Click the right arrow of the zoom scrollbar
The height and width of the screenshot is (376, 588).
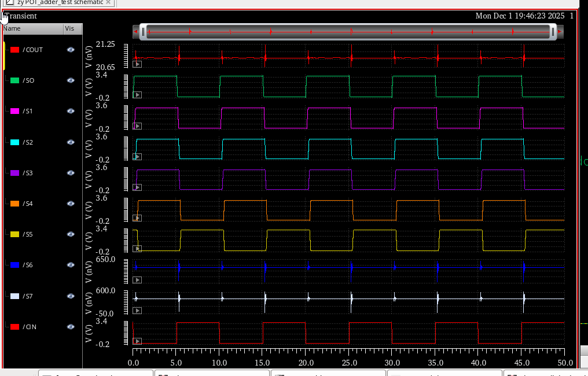(x=560, y=32)
